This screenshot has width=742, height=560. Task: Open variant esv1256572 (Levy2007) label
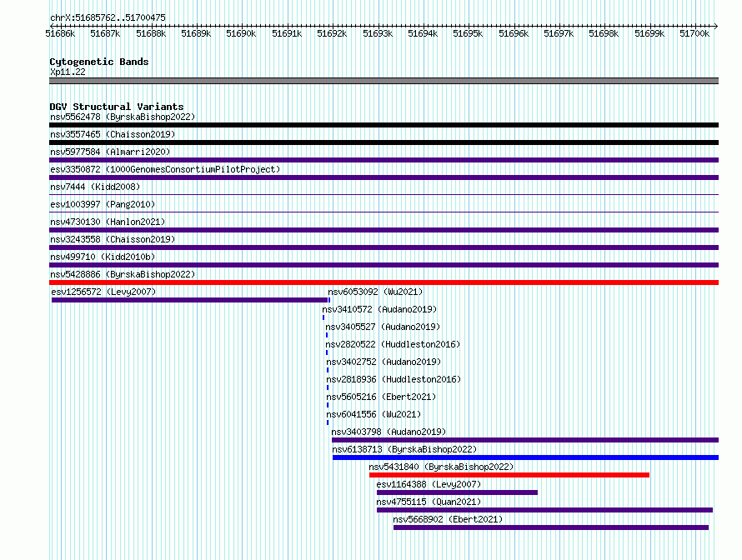point(103,292)
